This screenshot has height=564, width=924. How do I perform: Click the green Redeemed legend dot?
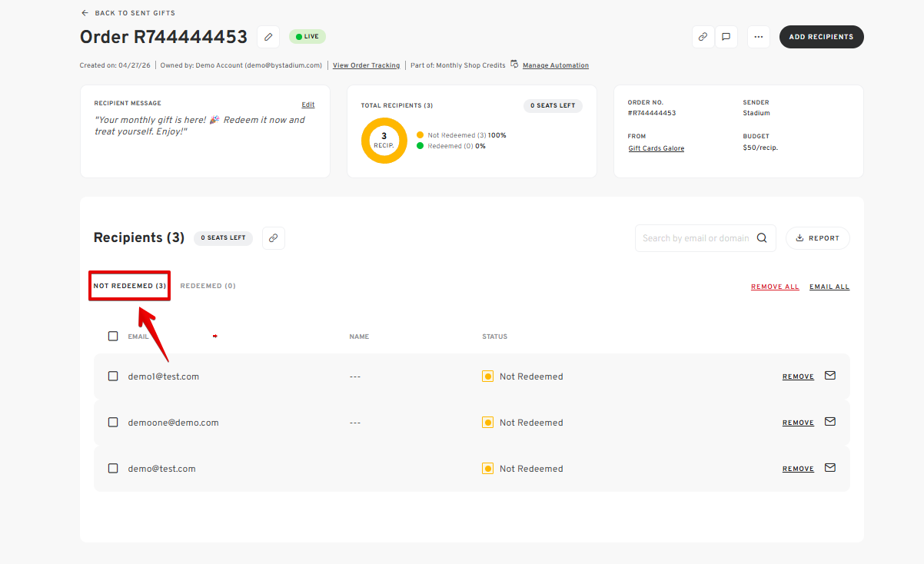420,146
